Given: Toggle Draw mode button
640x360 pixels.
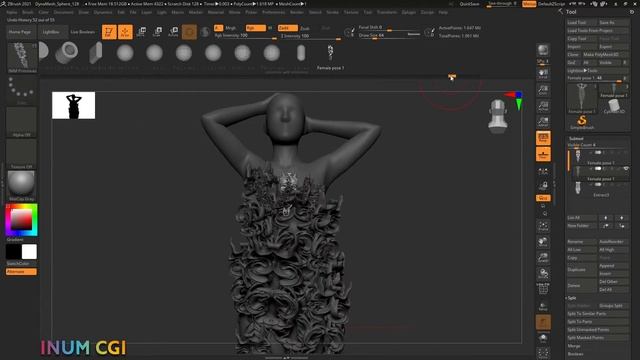Looking at the screenshot, I should tap(125, 32).
